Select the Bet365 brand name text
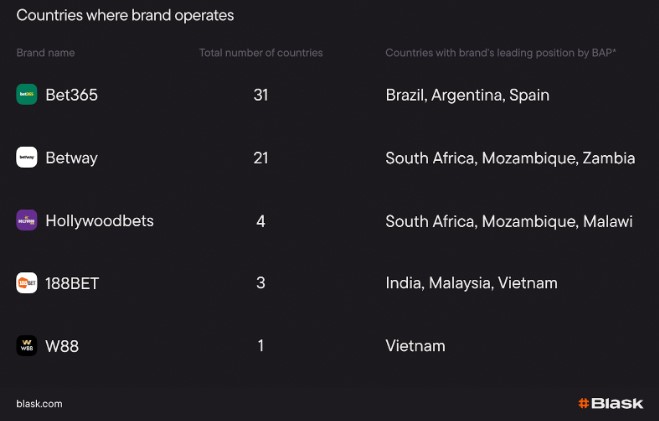The height and width of the screenshot is (421, 659). (71, 95)
